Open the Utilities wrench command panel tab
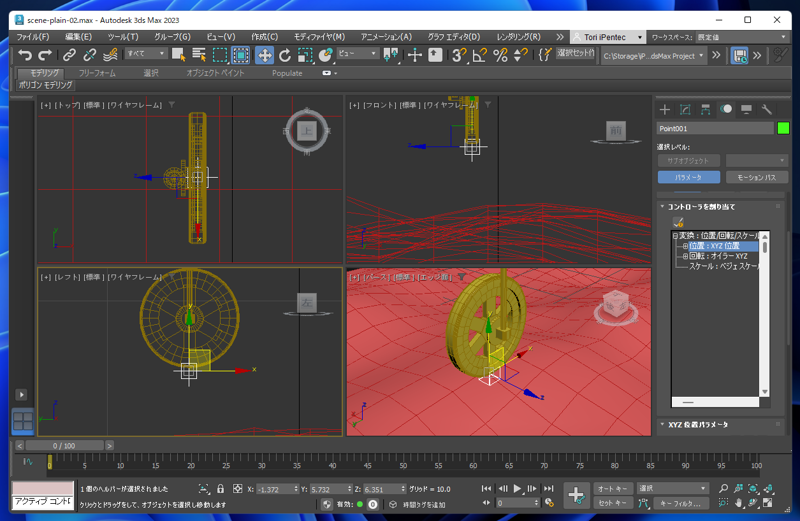The height and width of the screenshot is (521, 800). pos(766,109)
